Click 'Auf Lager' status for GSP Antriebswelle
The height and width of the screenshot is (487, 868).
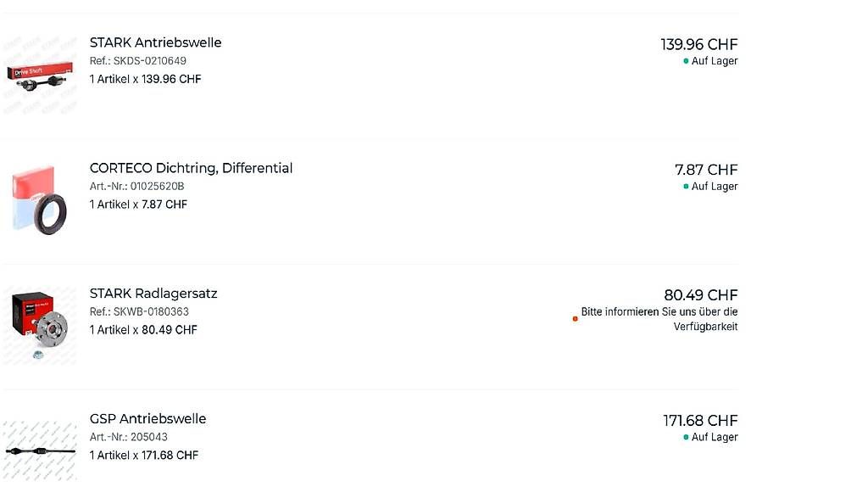tap(714, 438)
